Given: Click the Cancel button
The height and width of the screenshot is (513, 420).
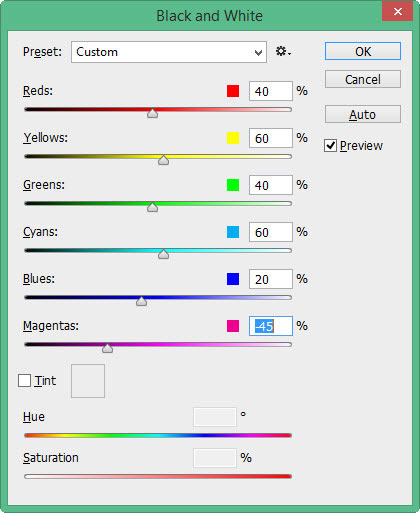Looking at the screenshot, I should (x=363, y=79).
